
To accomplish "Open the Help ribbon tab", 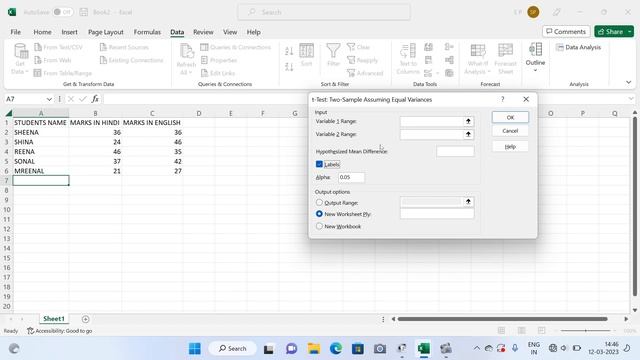I will click(x=253, y=32).
